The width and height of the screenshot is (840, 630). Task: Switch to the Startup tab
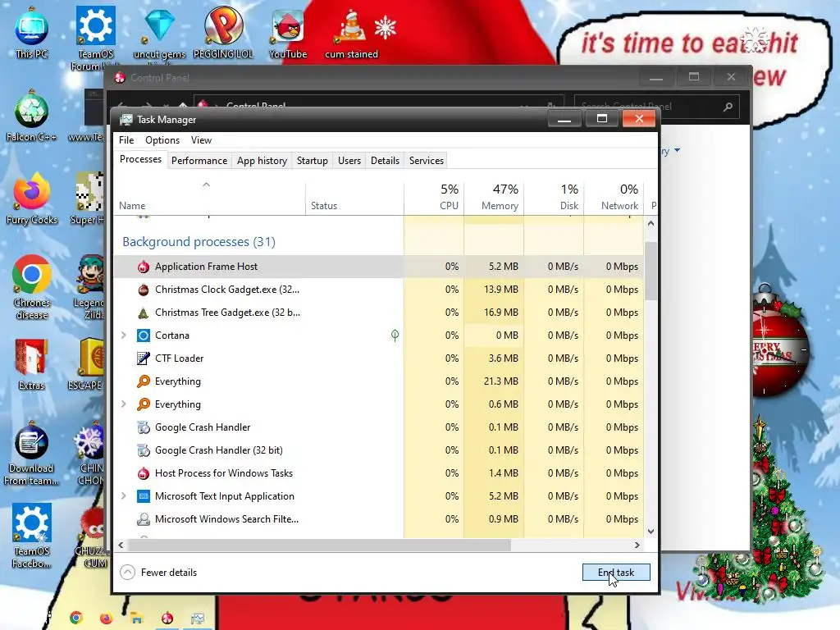tap(313, 161)
